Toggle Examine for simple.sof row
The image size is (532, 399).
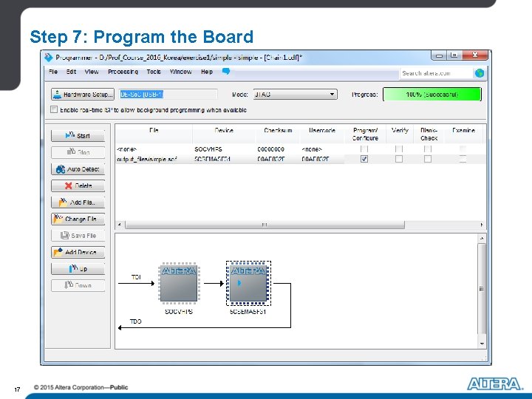pos(463,159)
